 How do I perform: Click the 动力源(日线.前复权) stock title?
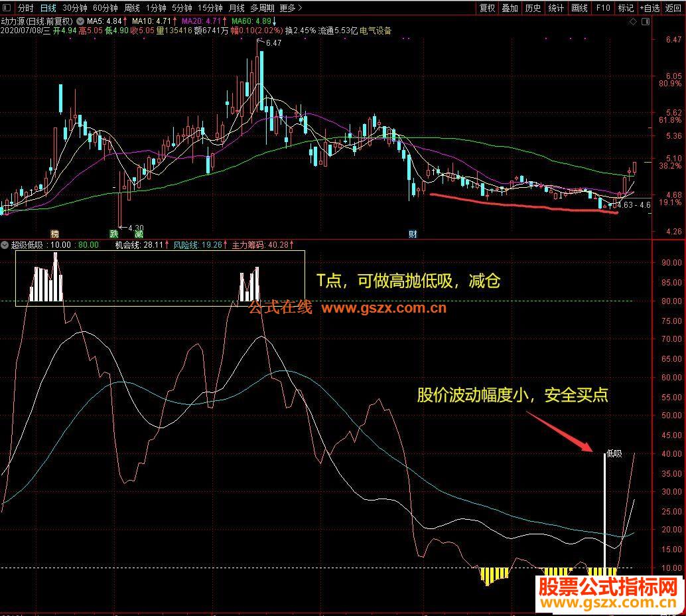point(36,21)
